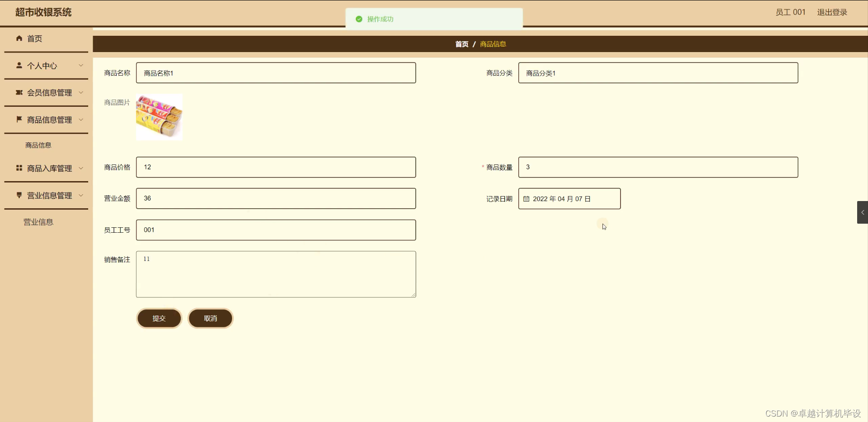The height and width of the screenshot is (422, 868).
Task: Open the 商品入库管理 menu
Action: click(x=46, y=168)
